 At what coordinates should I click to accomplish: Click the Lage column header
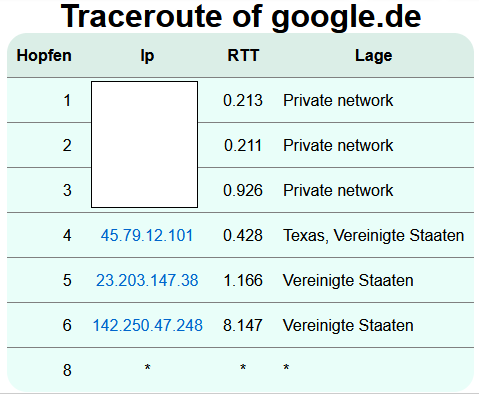pos(374,56)
